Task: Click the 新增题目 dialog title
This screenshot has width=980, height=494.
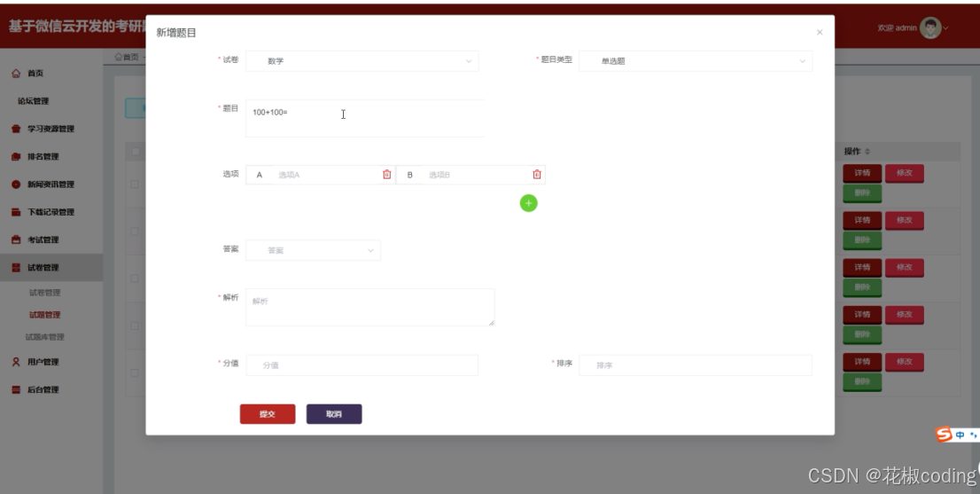Action: [176, 33]
